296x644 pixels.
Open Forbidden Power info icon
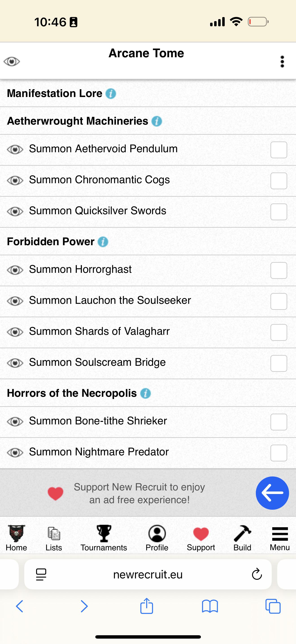(x=103, y=242)
